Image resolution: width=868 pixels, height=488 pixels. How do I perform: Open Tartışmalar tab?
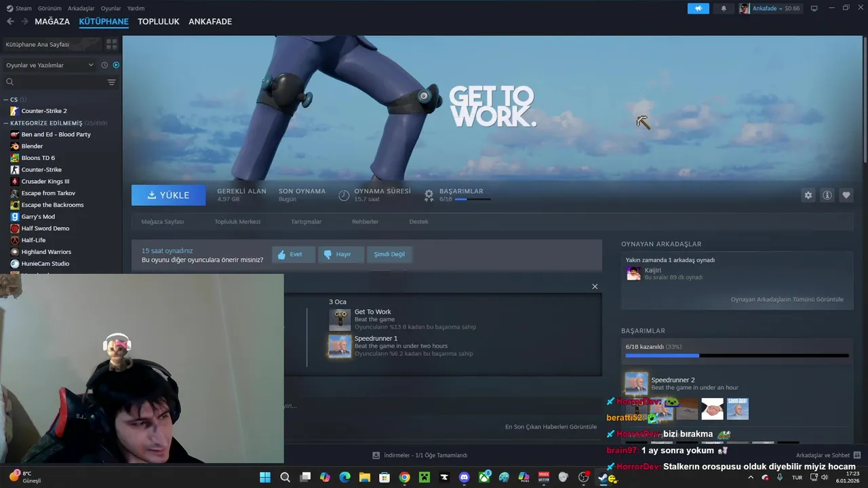[306, 222]
